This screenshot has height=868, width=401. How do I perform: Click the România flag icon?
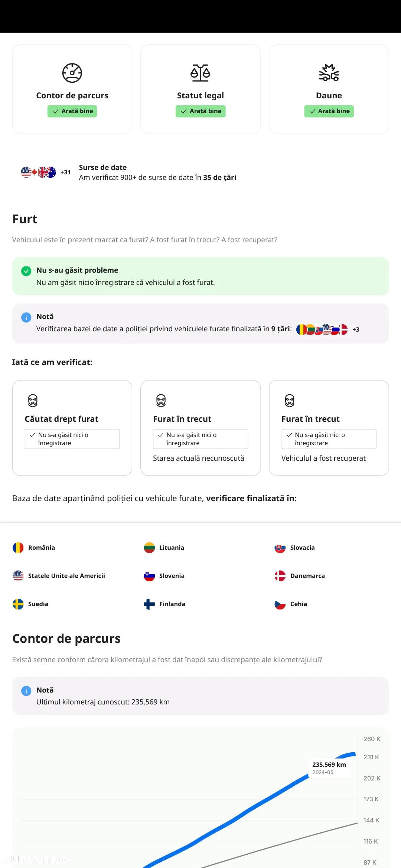18,548
